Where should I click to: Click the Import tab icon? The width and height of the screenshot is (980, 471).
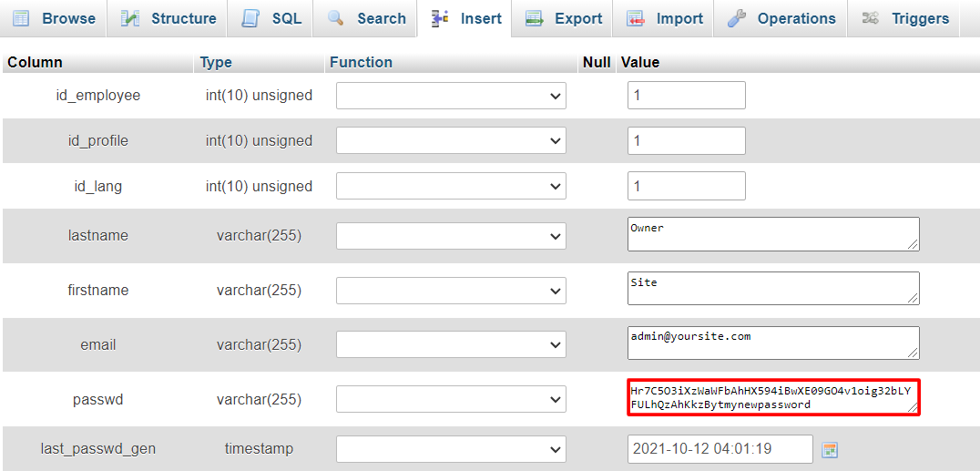pyautogui.click(x=636, y=18)
